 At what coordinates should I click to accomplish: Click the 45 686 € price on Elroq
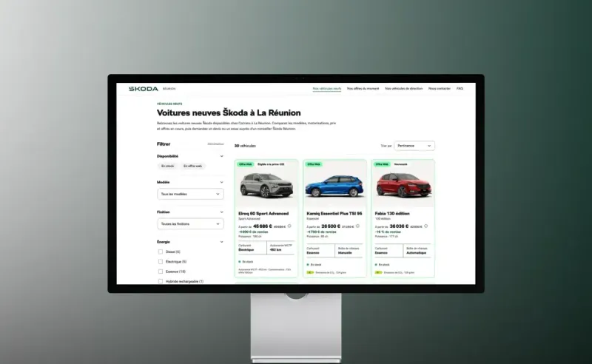263,226
